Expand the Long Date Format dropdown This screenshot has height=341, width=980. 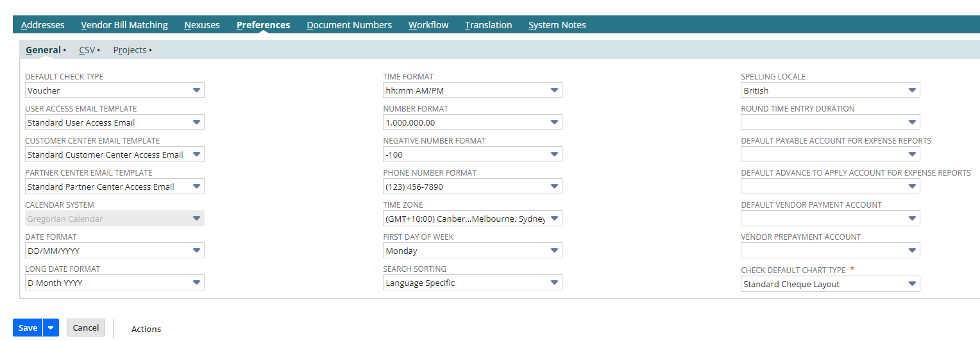[x=115, y=283]
